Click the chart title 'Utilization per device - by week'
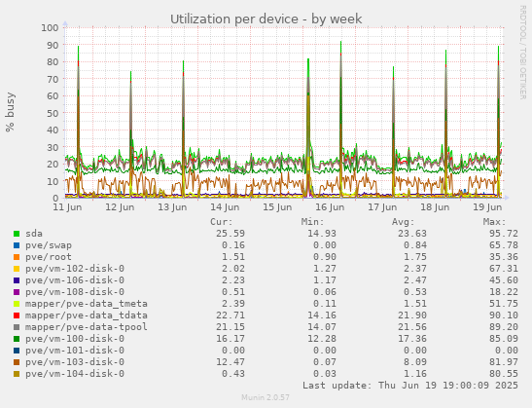The image size is (532, 408). coord(266,19)
